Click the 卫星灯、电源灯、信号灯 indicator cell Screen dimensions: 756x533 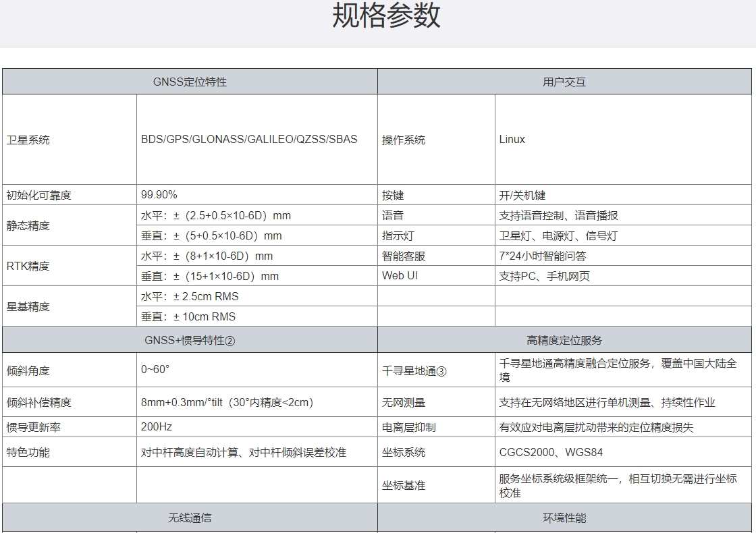[558, 235]
